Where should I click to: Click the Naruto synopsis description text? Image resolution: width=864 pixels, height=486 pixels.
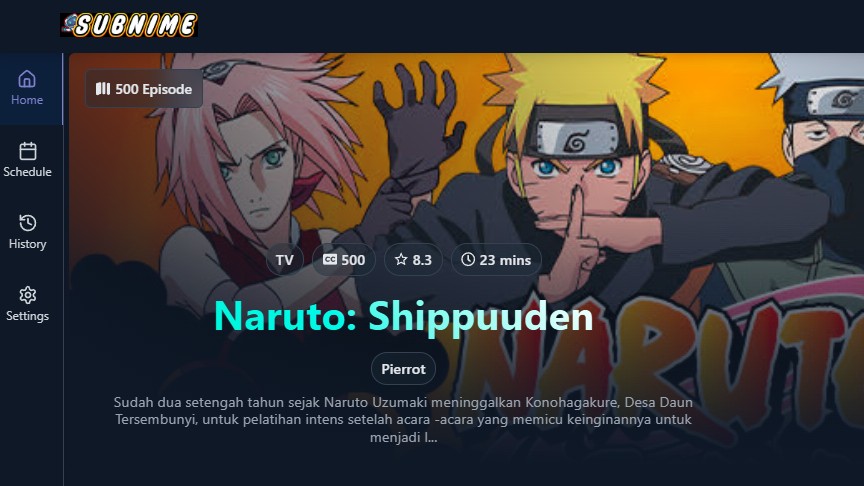[x=403, y=419]
